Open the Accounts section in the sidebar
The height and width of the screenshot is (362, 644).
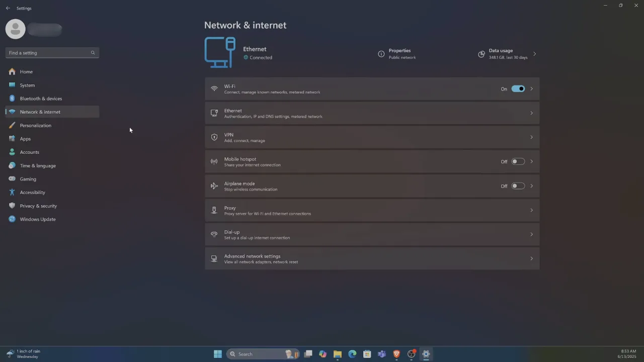click(x=29, y=152)
